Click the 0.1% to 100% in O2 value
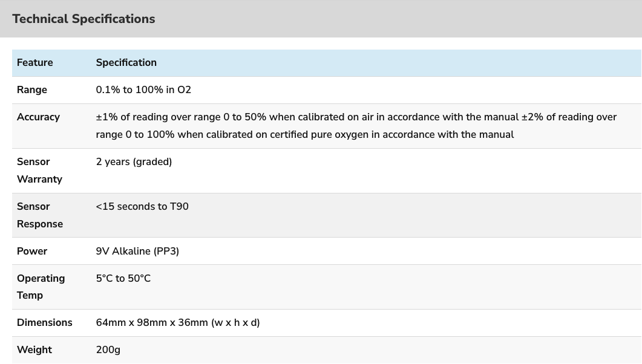 pos(143,90)
